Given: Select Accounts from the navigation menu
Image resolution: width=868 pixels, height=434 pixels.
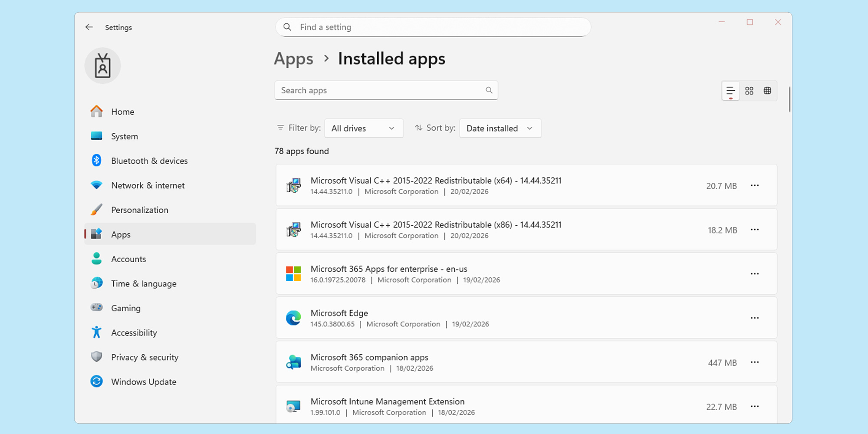Looking at the screenshot, I should pyautogui.click(x=128, y=259).
